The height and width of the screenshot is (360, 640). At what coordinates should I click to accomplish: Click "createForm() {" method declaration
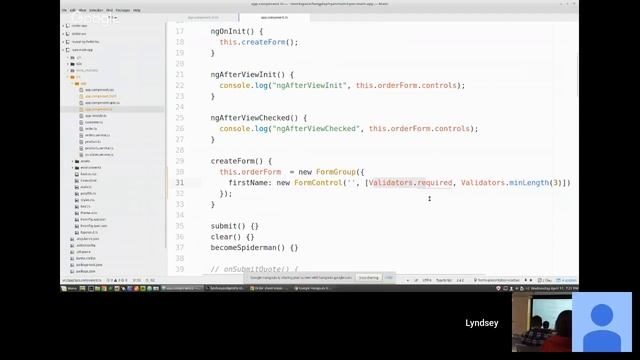pyautogui.click(x=241, y=161)
